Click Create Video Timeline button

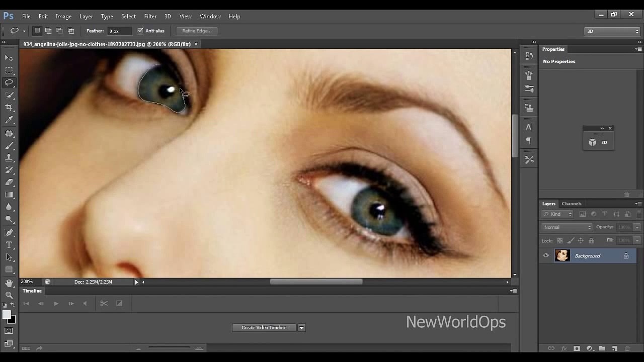[x=264, y=328]
